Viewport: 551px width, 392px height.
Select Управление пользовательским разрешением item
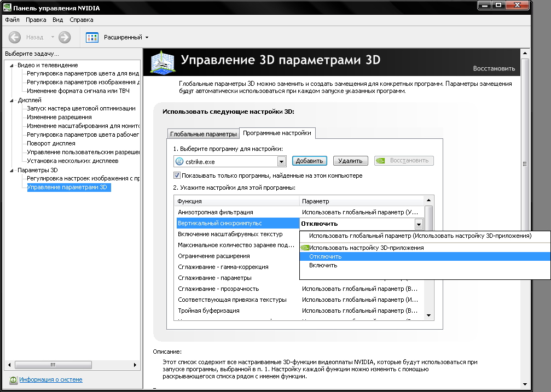[83, 152]
